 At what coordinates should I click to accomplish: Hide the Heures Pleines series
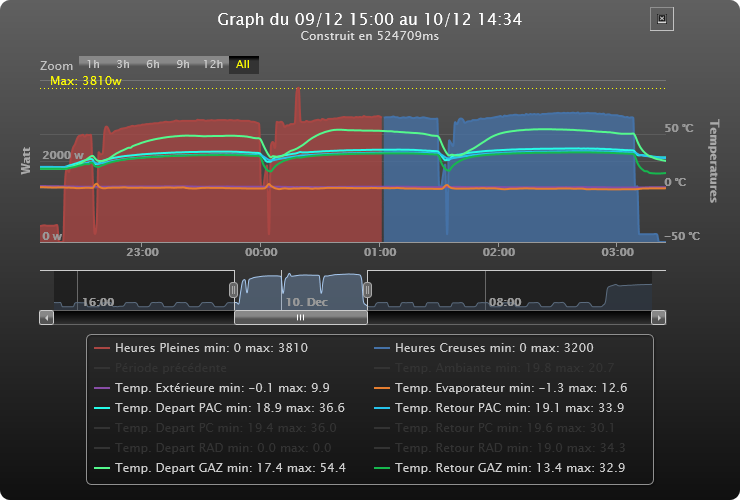pyautogui.click(x=210, y=348)
